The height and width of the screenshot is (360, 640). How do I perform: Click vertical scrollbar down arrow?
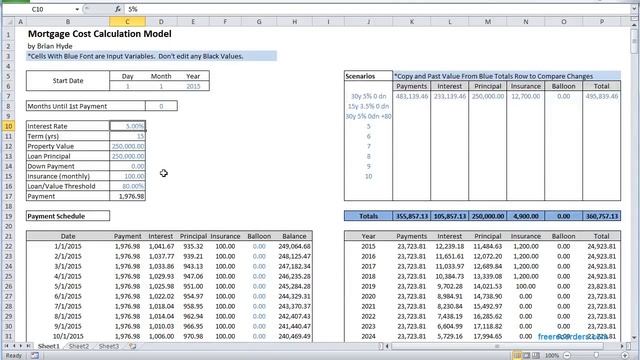pos(634,338)
